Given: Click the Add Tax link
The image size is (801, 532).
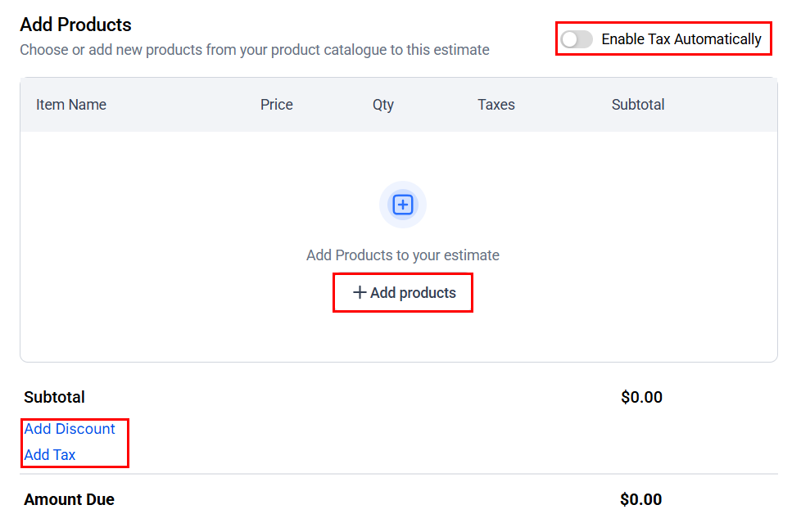Looking at the screenshot, I should 50,455.
